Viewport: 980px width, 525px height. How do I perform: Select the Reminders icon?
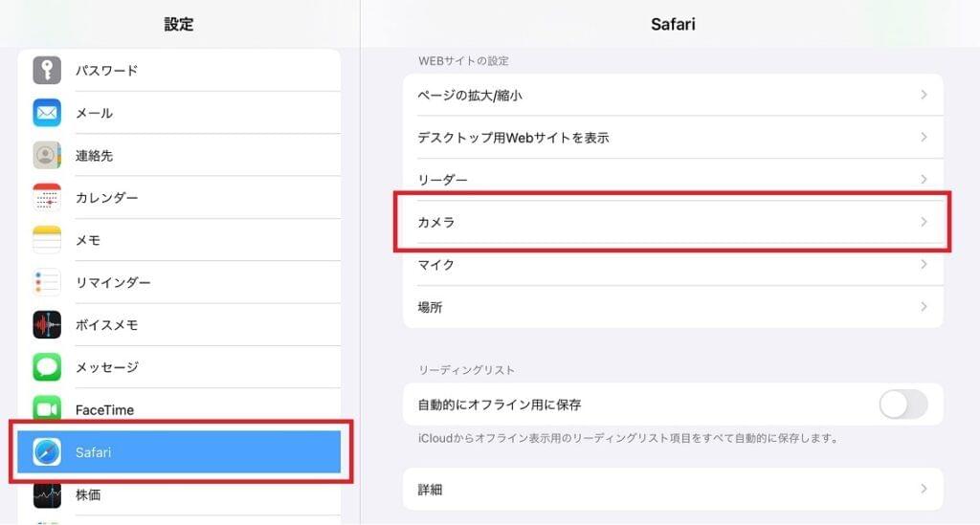point(47,282)
